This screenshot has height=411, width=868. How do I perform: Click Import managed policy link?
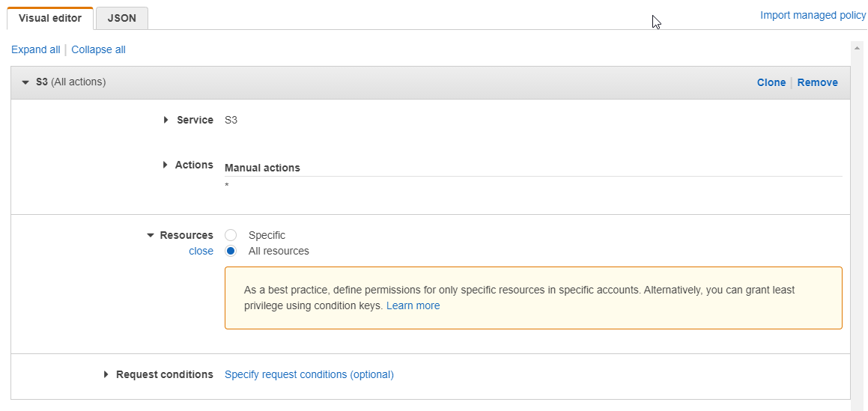point(813,16)
